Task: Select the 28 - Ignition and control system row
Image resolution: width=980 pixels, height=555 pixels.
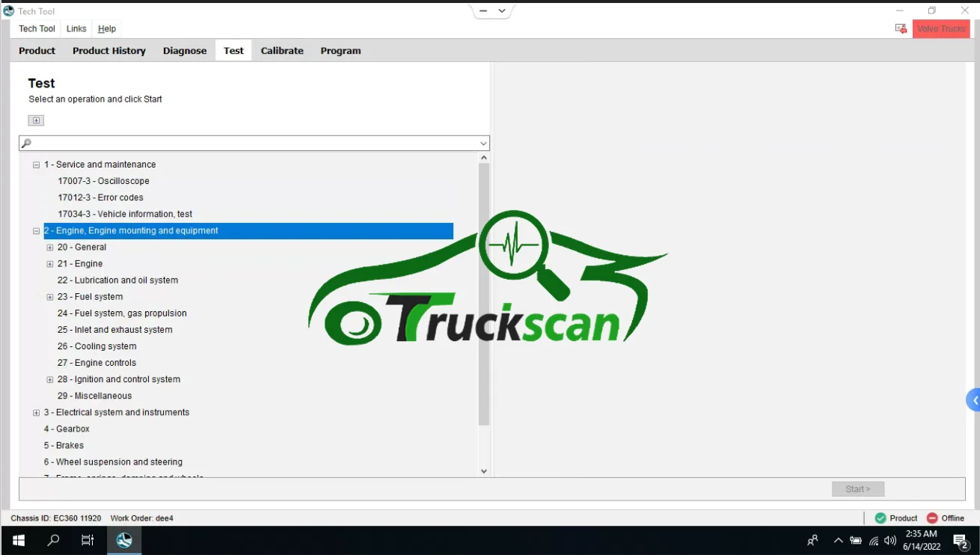Action: pos(118,379)
